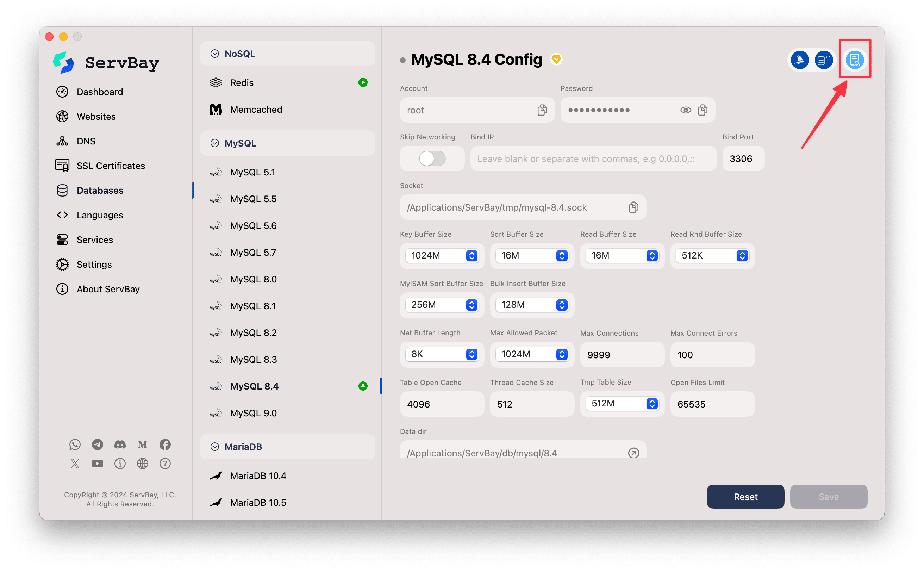This screenshot has width=924, height=572.
Task: Click the Reset button
Action: tap(745, 496)
